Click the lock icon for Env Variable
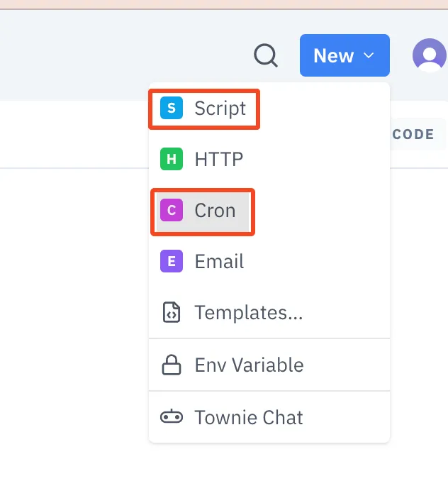The image size is (448, 481). pos(172,365)
